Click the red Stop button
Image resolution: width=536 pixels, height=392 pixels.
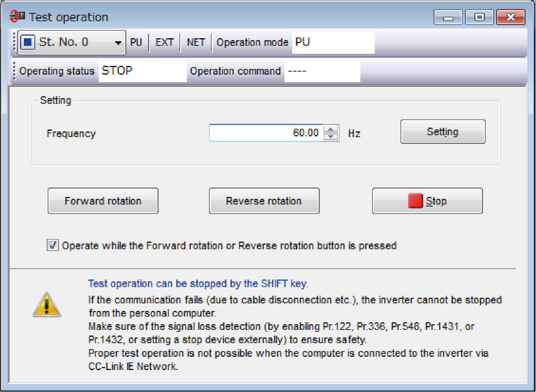[427, 201]
